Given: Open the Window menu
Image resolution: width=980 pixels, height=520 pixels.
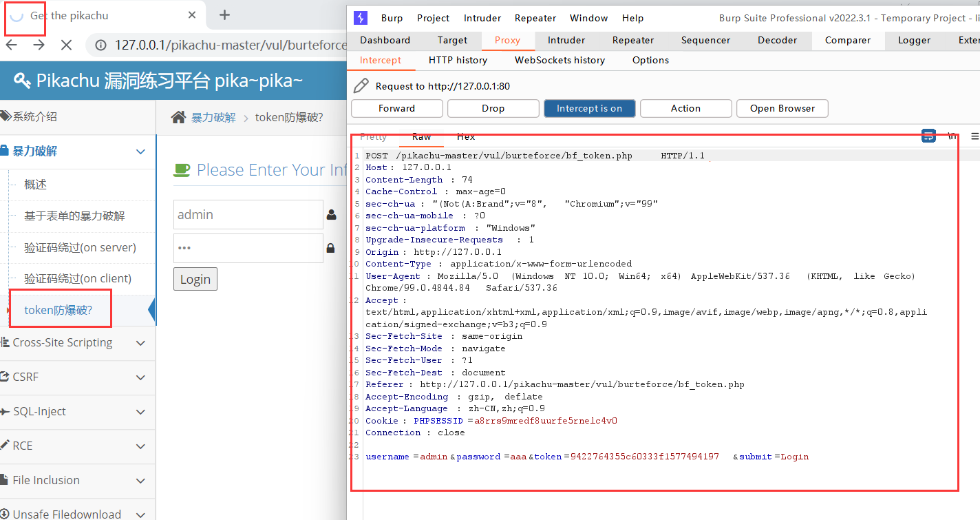Looking at the screenshot, I should [x=589, y=18].
